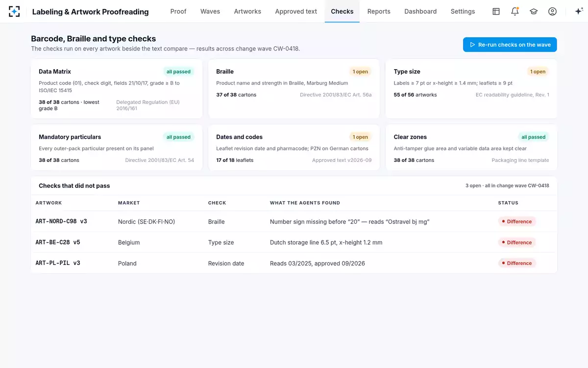
Task: Open the training graduation cap icon
Action: pyautogui.click(x=534, y=11)
